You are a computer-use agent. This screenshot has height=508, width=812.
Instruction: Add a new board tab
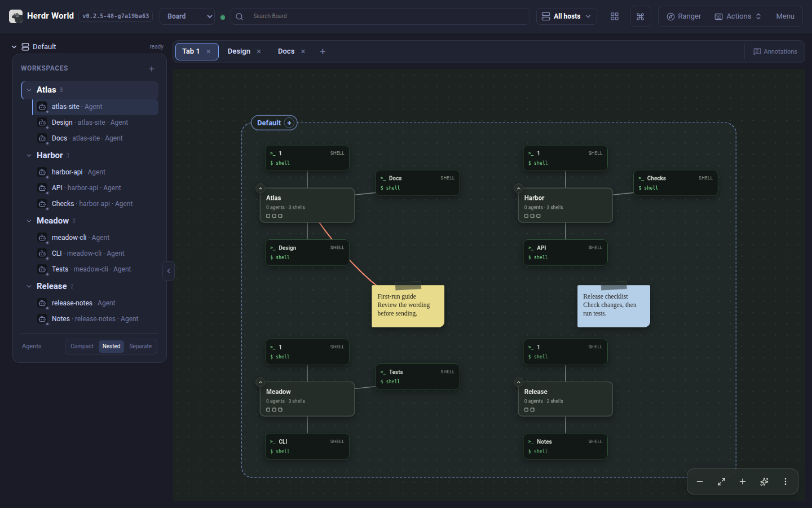(x=323, y=51)
